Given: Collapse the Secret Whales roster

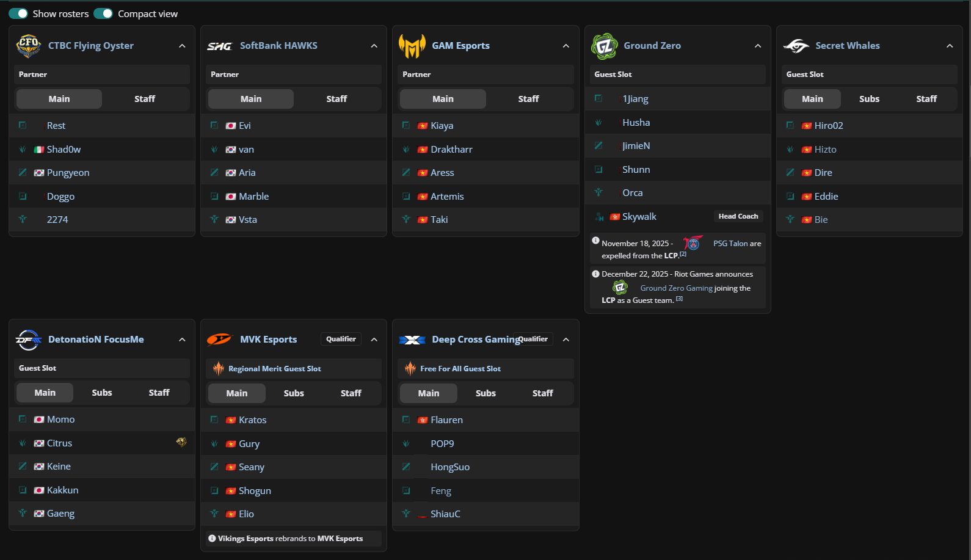Looking at the screenshot, I should (950, 46).
